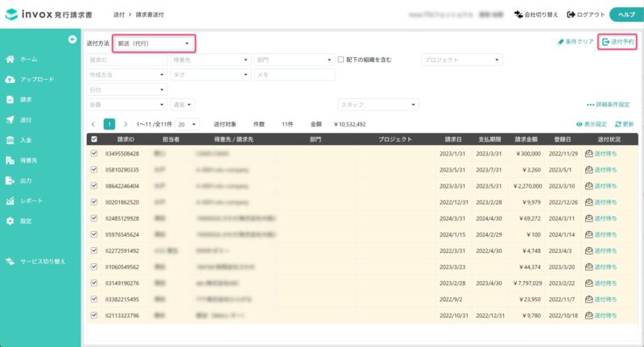Open the ホーム home icon in sidebar
This screenshot has height=347, width=644.
10,59
